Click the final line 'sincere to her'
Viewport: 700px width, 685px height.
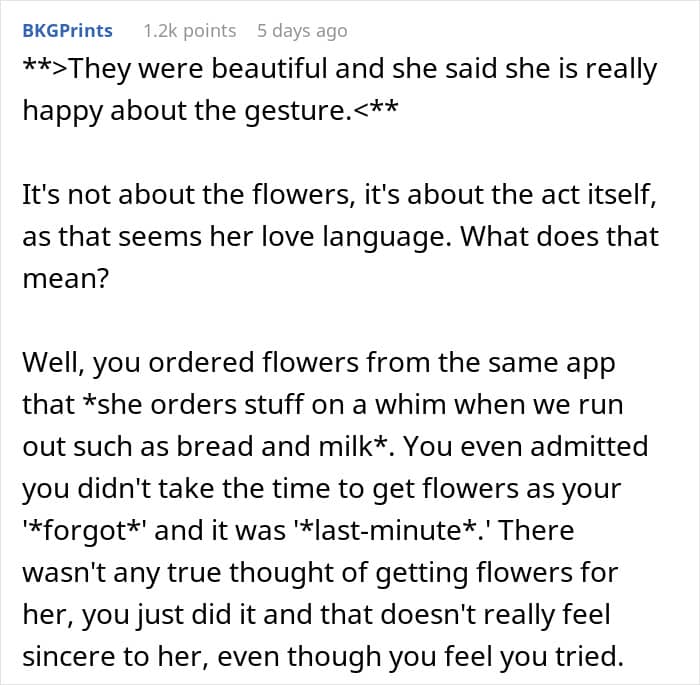pyautogui.click(x=323, y=657)
